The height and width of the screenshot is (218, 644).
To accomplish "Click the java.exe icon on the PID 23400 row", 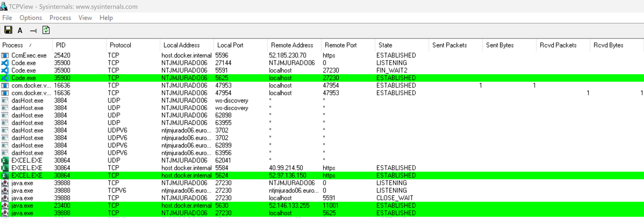I will [x=5, y=206].
